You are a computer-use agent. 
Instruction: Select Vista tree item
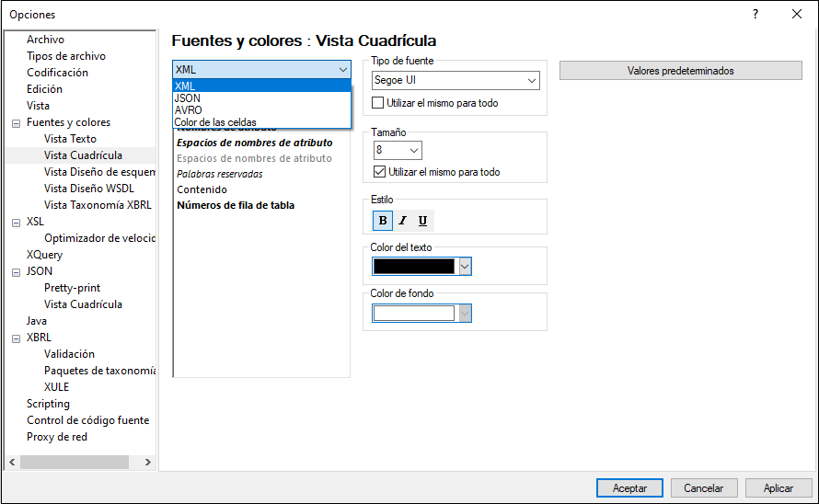click(38, 106)
